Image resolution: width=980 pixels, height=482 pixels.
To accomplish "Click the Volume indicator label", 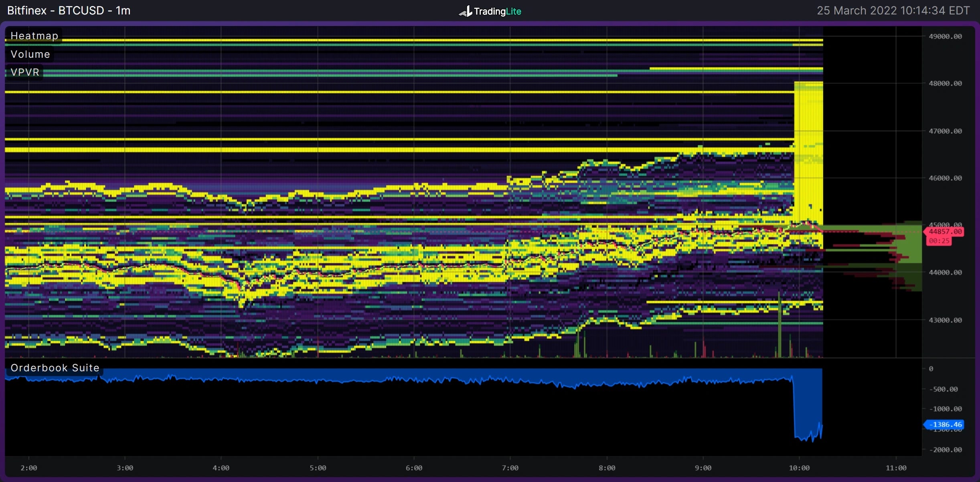I will 30,54.
